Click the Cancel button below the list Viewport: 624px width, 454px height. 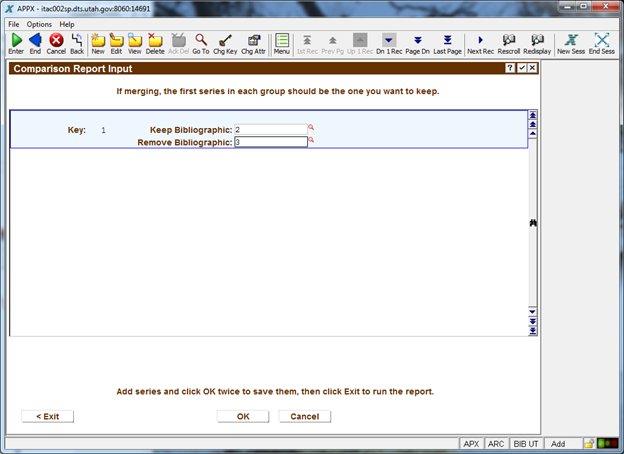[304, 416]
